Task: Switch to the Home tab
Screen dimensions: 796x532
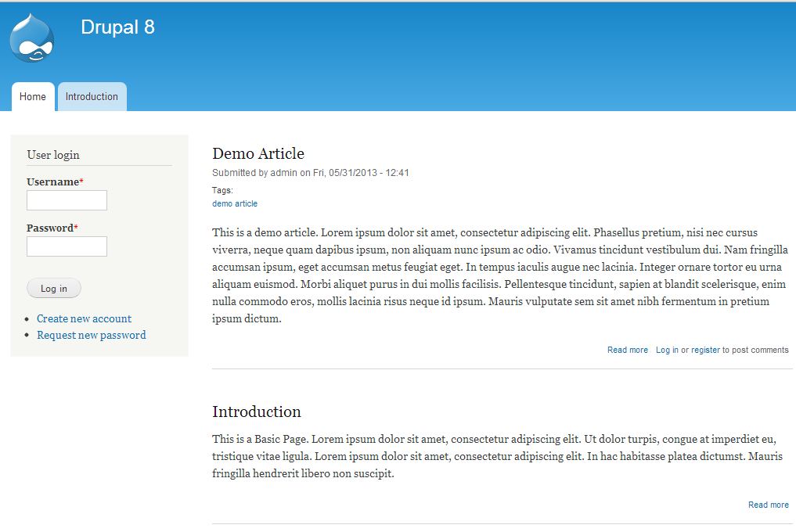Action: point(33,97)
